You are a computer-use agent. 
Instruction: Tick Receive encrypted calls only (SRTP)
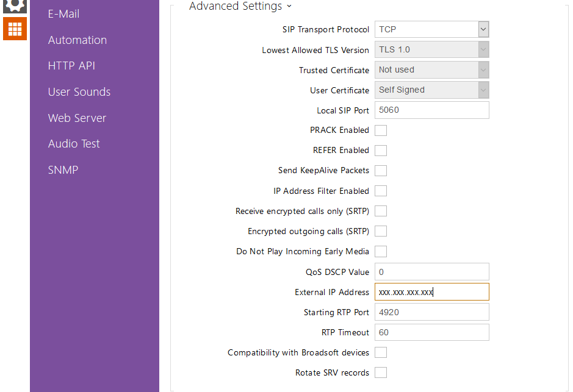tap(381, 211)
